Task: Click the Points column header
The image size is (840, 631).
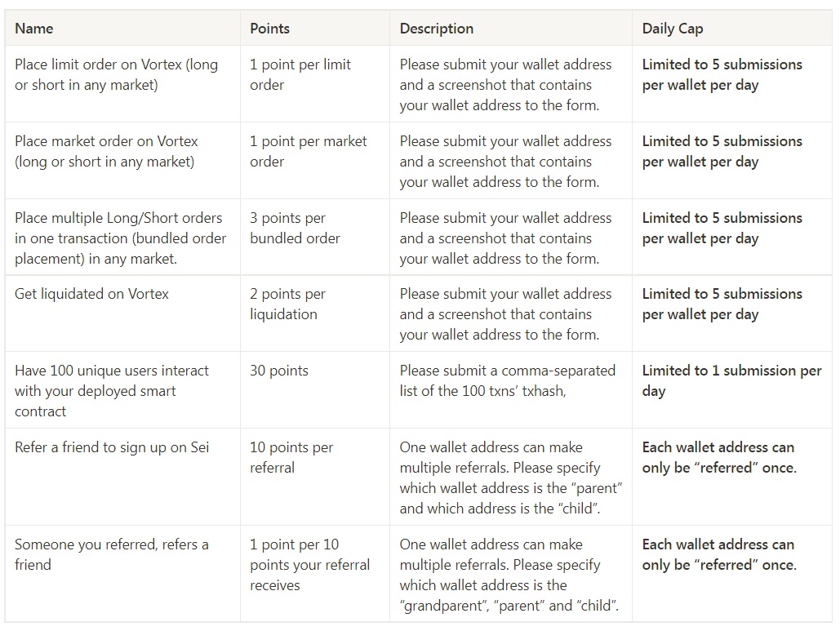Action: 270,29
